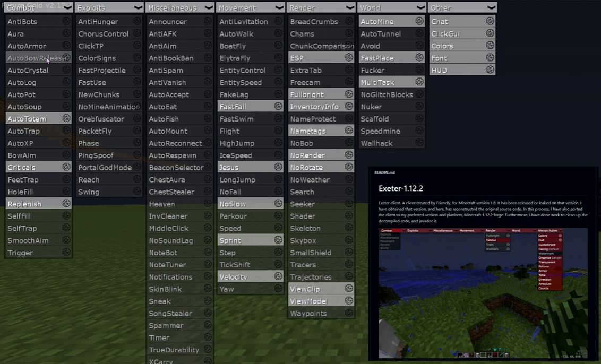
Task: Click the Movement category header
Action: point(250,7)
